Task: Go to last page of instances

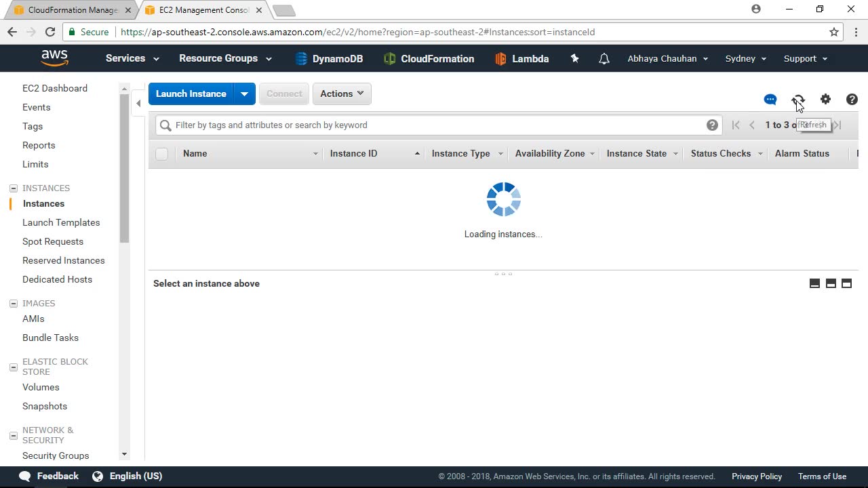Action: pyautogui.click(x=837, y=125)
